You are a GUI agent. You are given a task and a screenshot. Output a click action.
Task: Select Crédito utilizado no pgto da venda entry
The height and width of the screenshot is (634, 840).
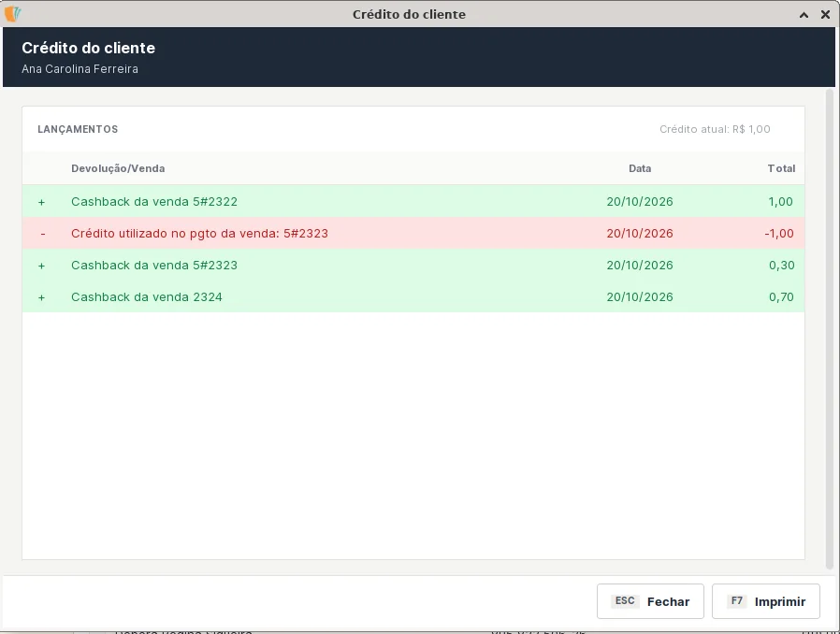point(413,234)
